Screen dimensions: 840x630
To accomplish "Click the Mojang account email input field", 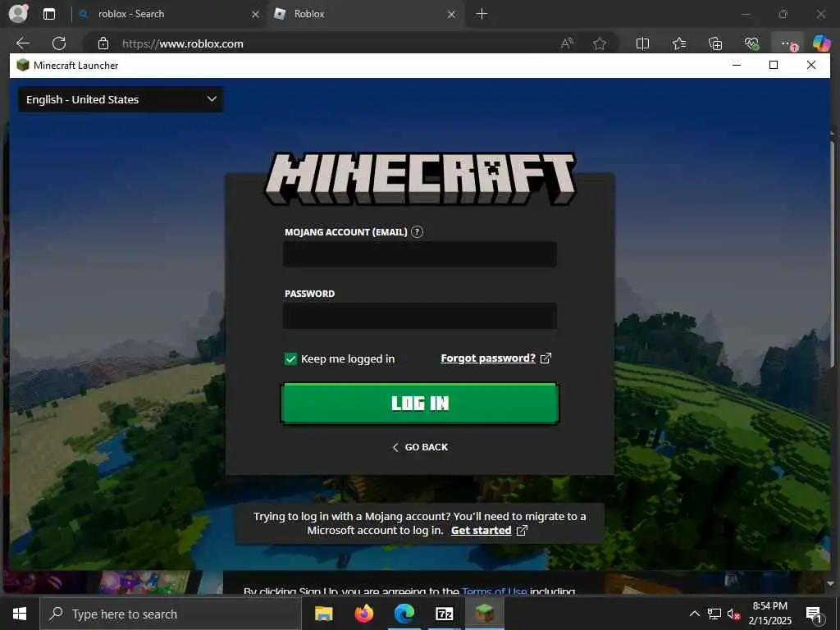I will [x=420, y=254].
